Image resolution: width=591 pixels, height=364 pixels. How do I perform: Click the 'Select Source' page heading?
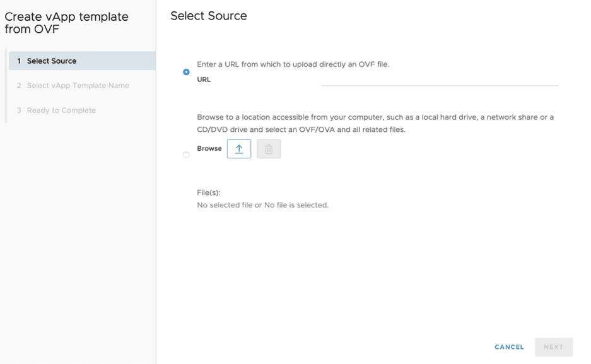click(x=208, y=16)
